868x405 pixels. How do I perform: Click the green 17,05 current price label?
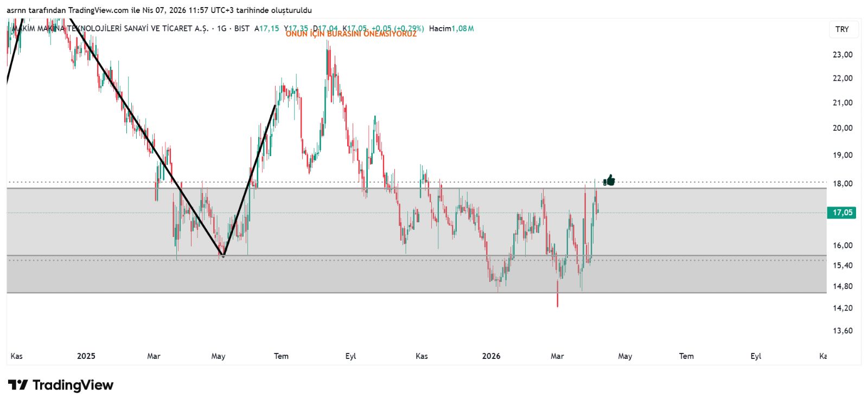841,213
